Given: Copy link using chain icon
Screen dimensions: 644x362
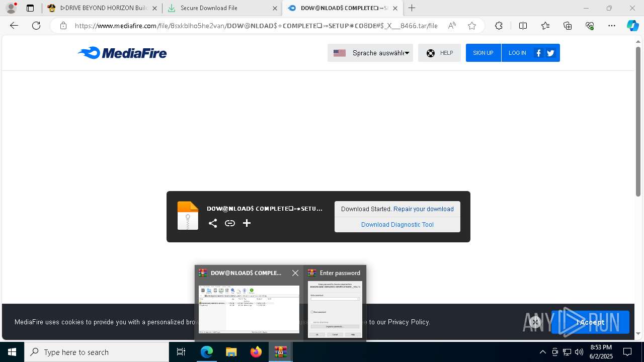Looking at the screenshot, I should click(230, 223).
